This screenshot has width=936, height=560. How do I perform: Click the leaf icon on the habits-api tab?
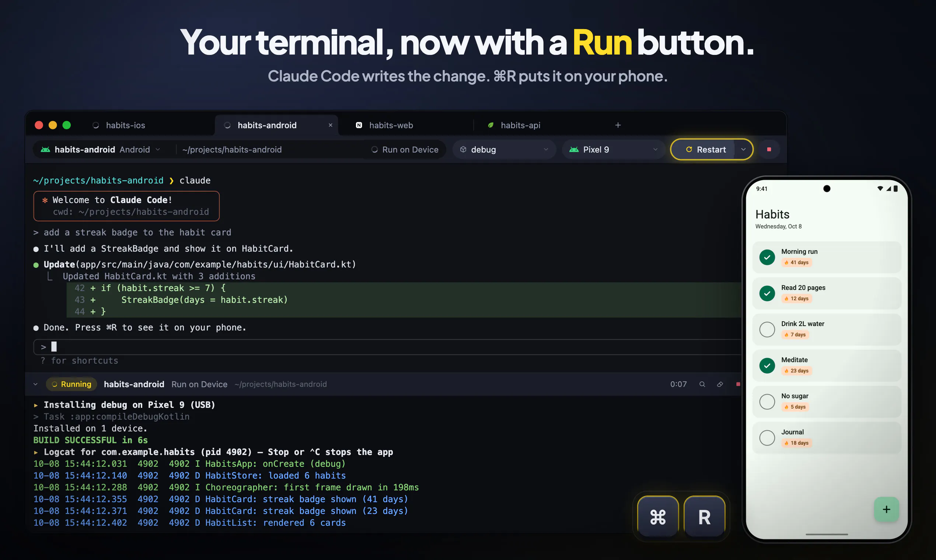pos(490,125)
